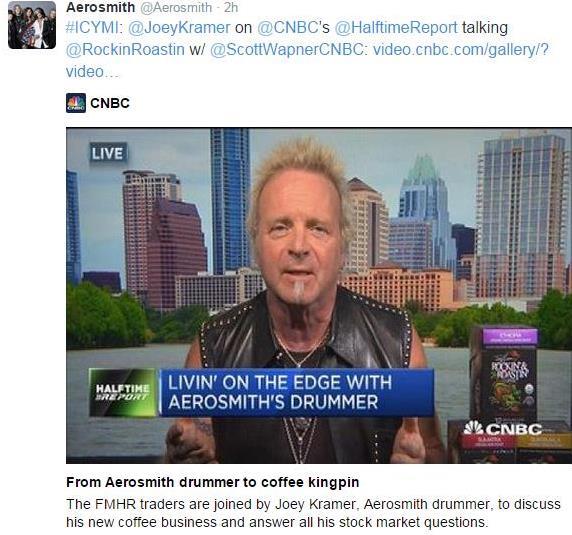Click the CNBC card source name

point(110,103)
